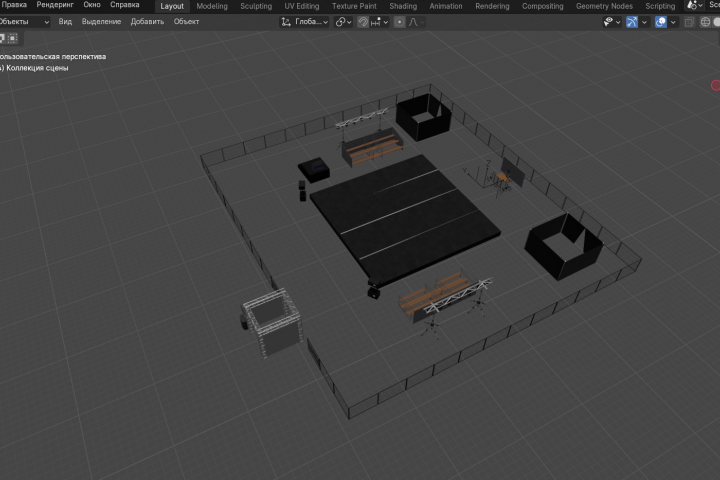Select solid viewport shading
720x480 pixels.
click(x=716, y=22)
